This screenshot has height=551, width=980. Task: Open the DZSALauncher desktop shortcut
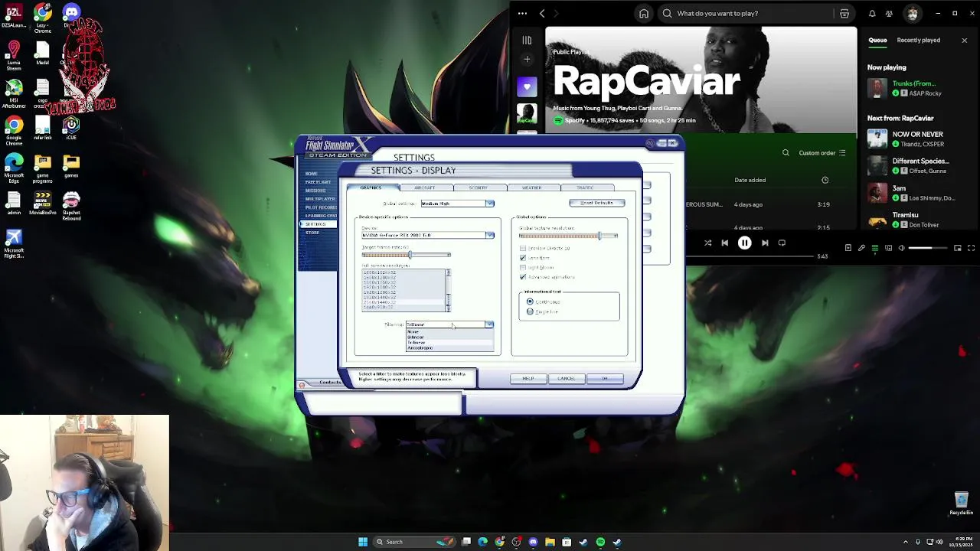(x=13, y=15)
